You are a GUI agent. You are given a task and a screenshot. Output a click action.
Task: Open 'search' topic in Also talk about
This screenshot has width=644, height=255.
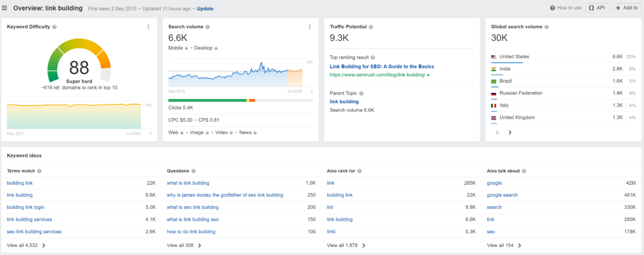tap(494, 207)
